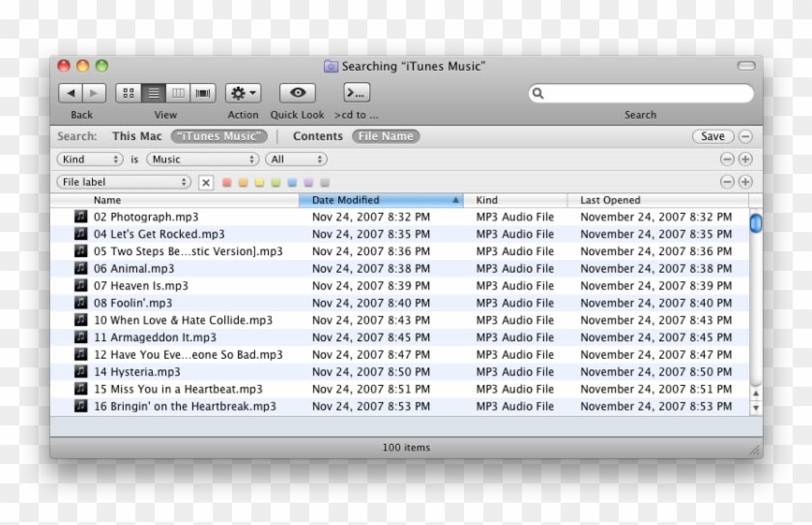Choose the gray file label

(325, 182)
